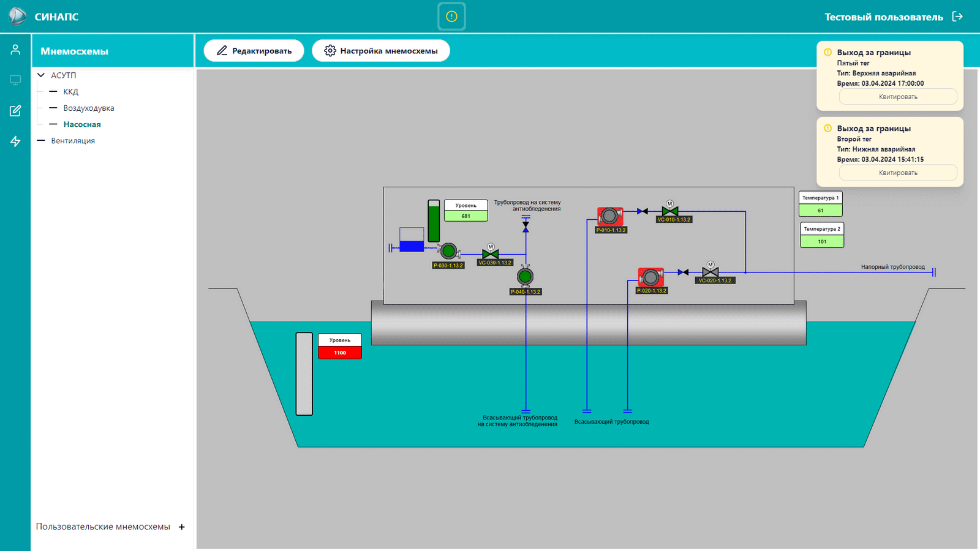This screenshot has height=551, width=980.
Task: Click pump P-040-1.13.2 icon
Action: point(525,277)
